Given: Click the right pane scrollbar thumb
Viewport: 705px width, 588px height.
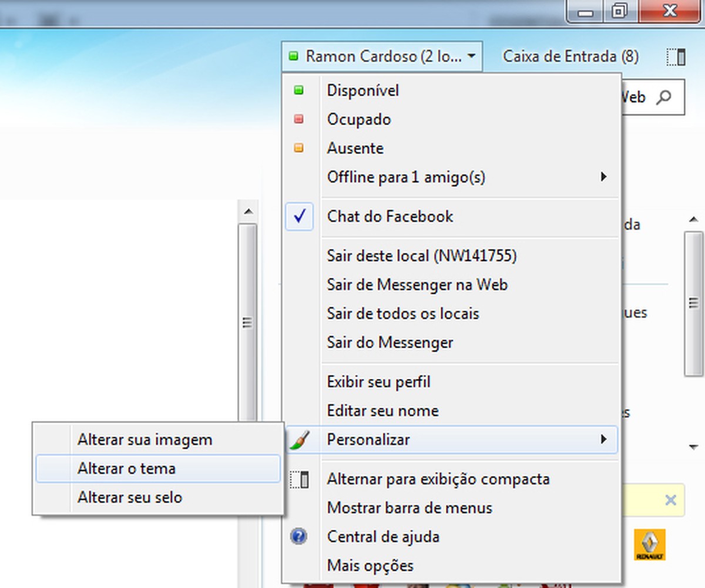Looking at the screenshot, I should pos(693,303).
